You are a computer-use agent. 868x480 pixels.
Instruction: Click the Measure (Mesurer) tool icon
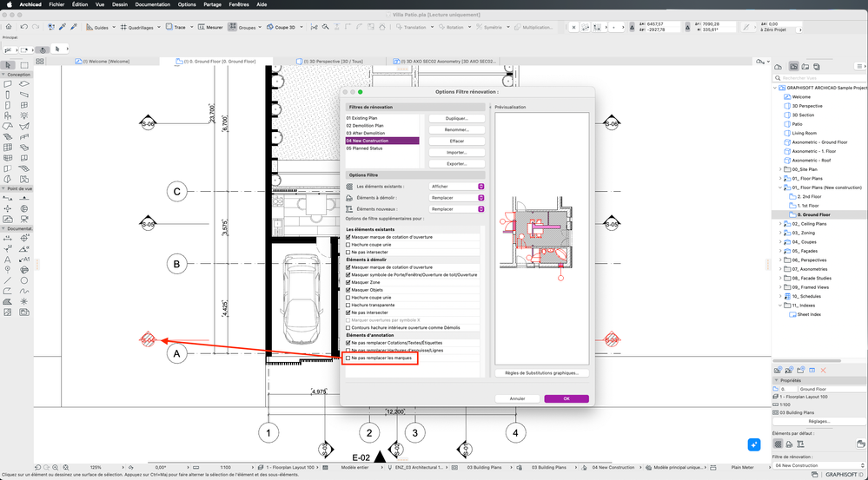202,27
